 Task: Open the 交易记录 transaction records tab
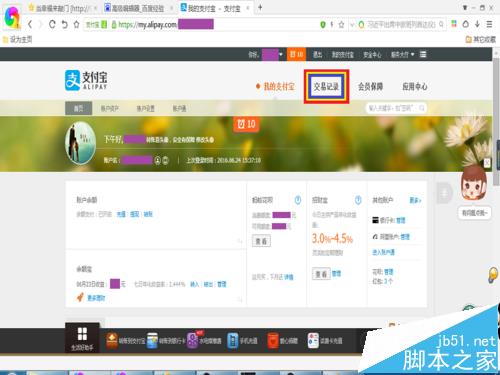[326, 87]
